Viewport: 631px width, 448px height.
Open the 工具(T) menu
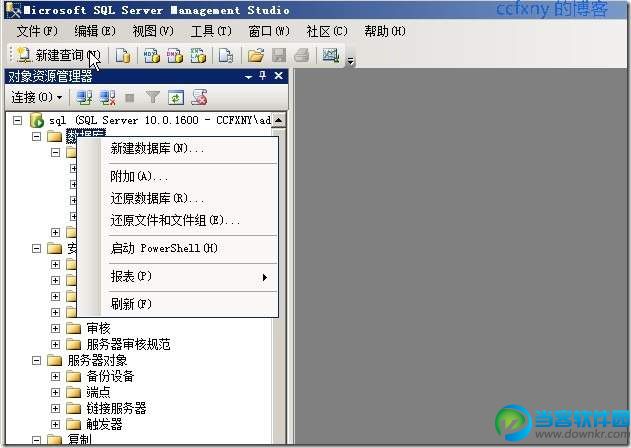pyautogui.click(x=211, y=31)
